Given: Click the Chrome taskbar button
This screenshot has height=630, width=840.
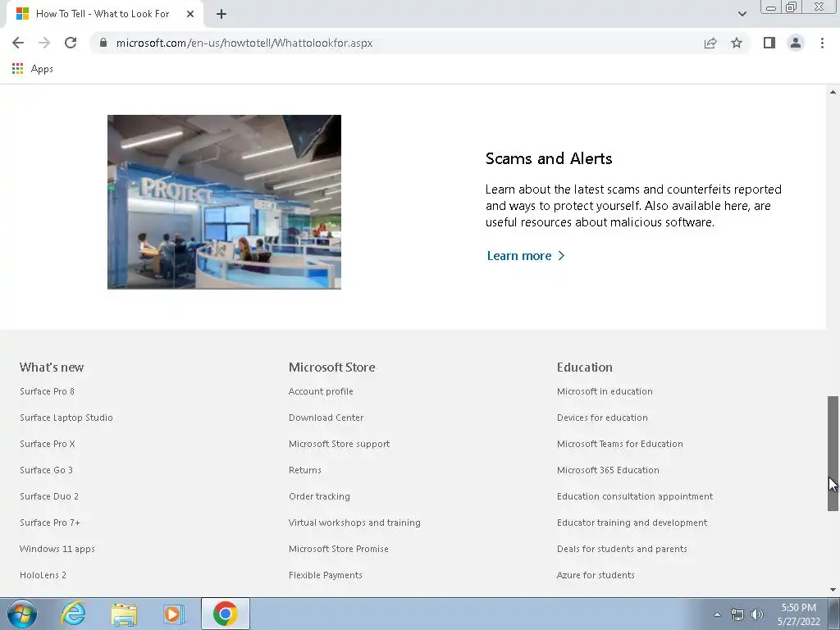Looking at the screenshot, I should (226, 614).
